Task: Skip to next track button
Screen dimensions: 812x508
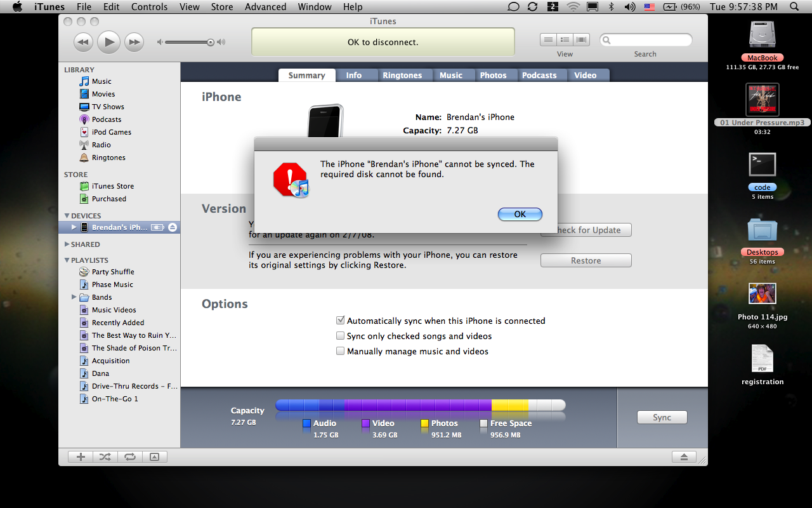Action: pyautogui.click(x=134, y=43)
